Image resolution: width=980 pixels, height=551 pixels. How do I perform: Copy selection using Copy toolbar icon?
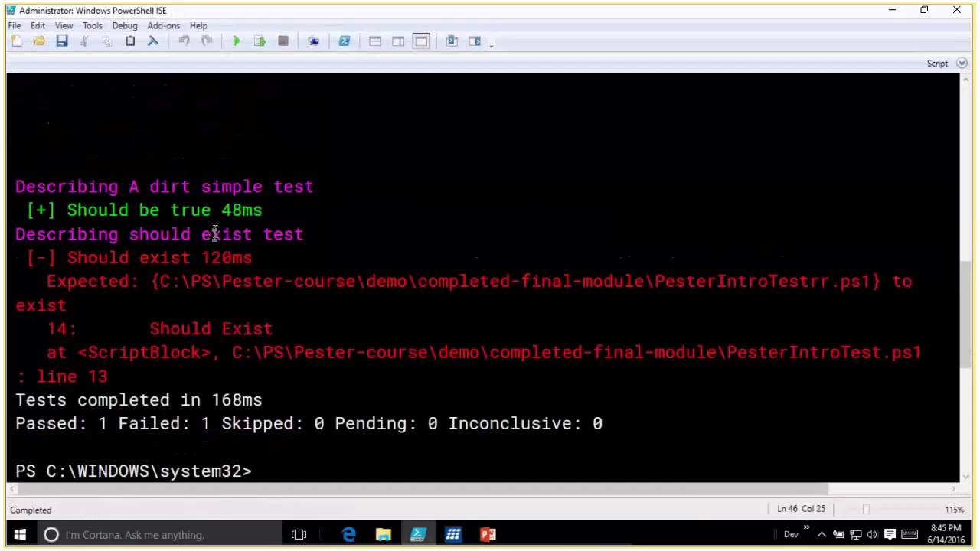tap(107, 41)
